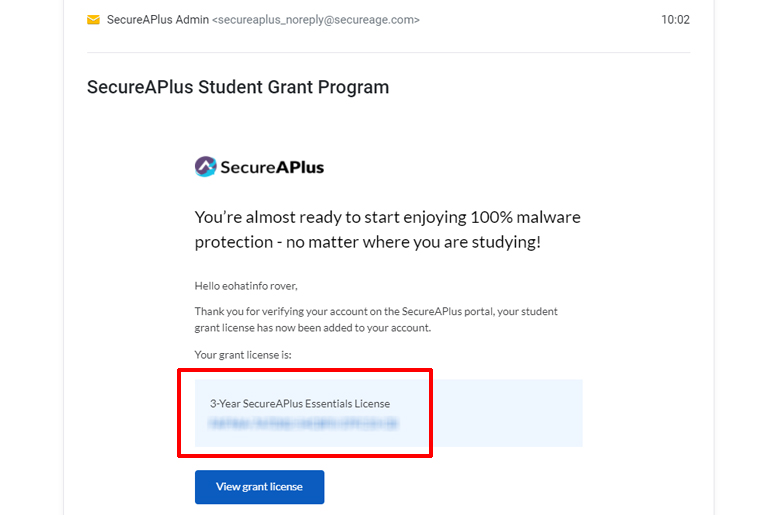Screen dimensions: 780x515
Task: Click the red highlight border's top edge
Action: [305, 370]
